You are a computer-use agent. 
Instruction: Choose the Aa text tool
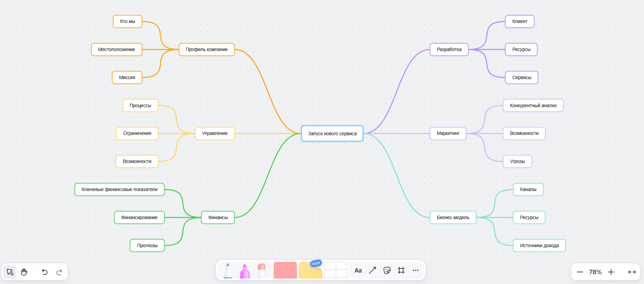tap(358, 270)
